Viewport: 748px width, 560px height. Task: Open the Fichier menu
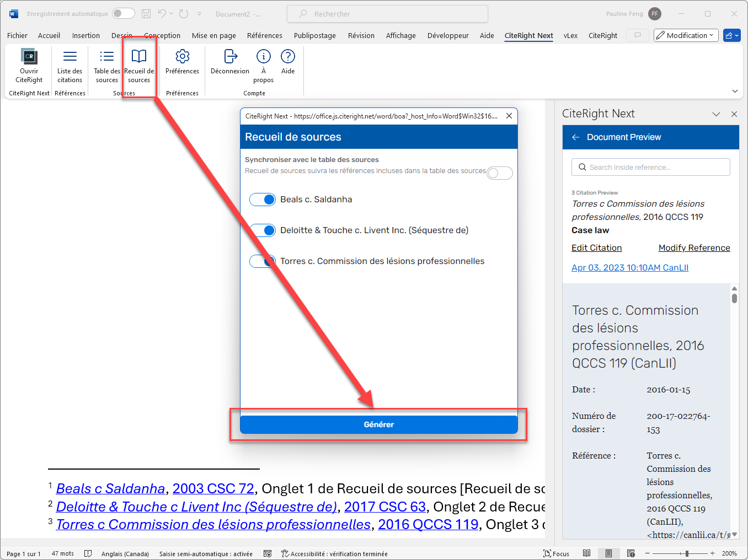click(x=17, y=35)
